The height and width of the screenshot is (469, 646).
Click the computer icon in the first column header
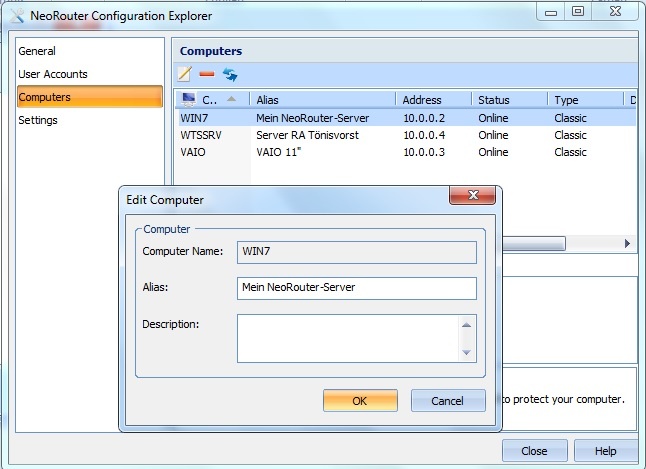(x=188, y=100)
